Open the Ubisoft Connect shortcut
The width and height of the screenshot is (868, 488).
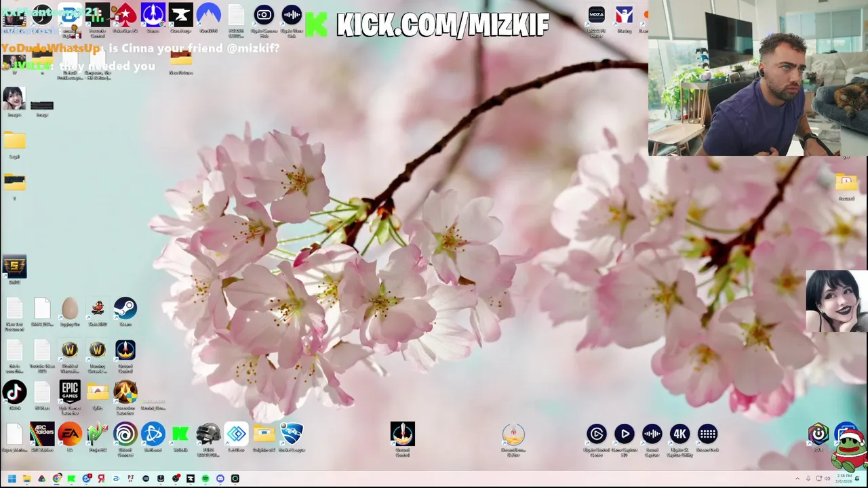(125, 434)
